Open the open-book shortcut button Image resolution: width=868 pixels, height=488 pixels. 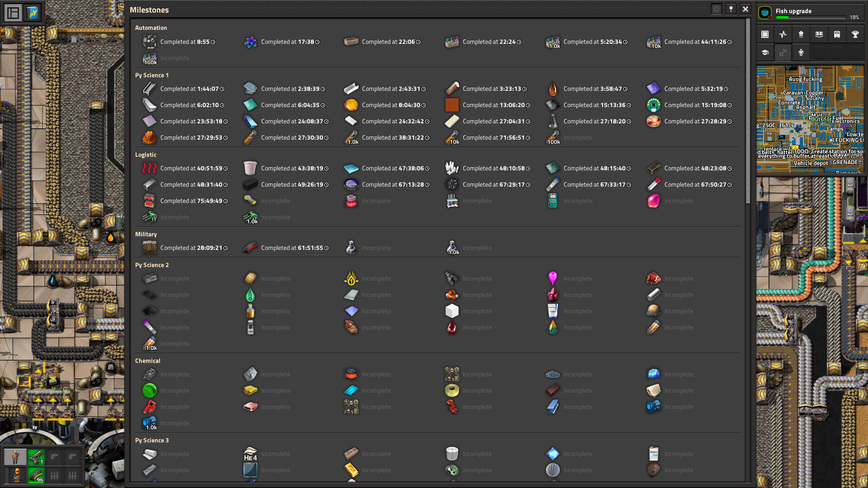click(x=819, y=34)
